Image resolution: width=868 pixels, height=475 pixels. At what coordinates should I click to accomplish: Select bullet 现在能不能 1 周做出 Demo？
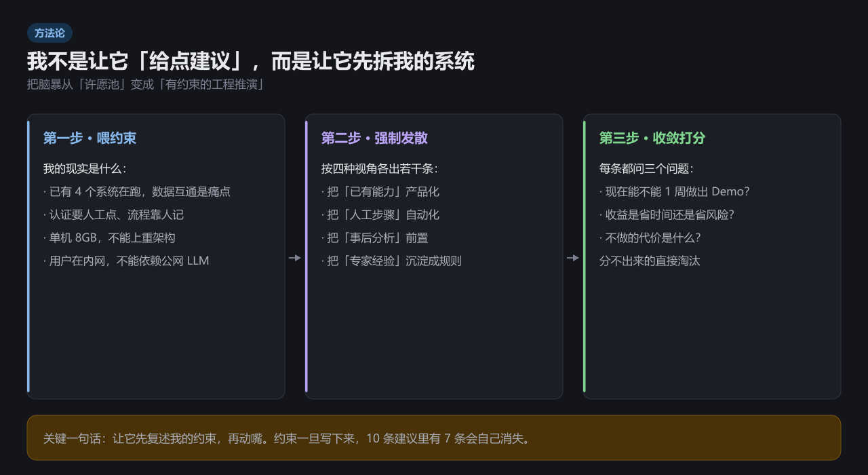[675, 192]
